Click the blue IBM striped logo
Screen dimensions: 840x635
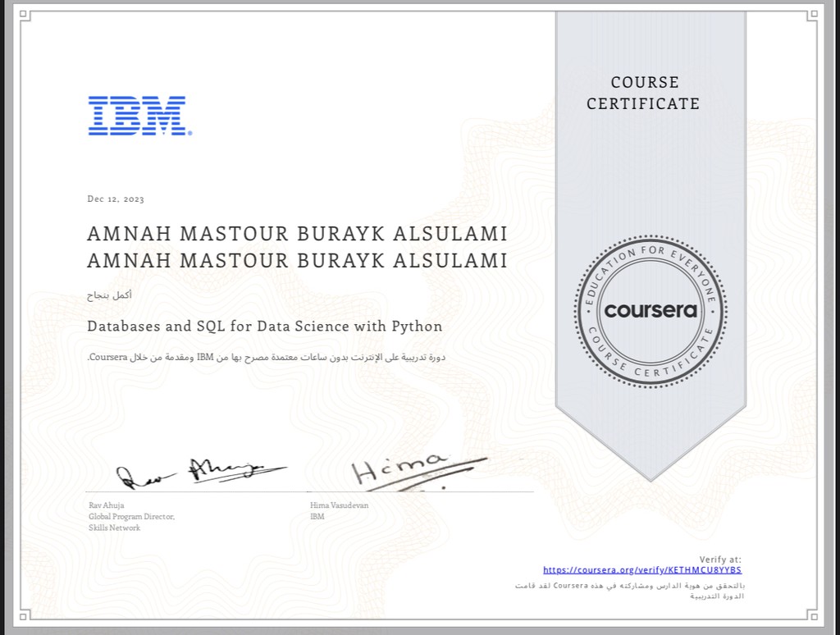point(139,116)
